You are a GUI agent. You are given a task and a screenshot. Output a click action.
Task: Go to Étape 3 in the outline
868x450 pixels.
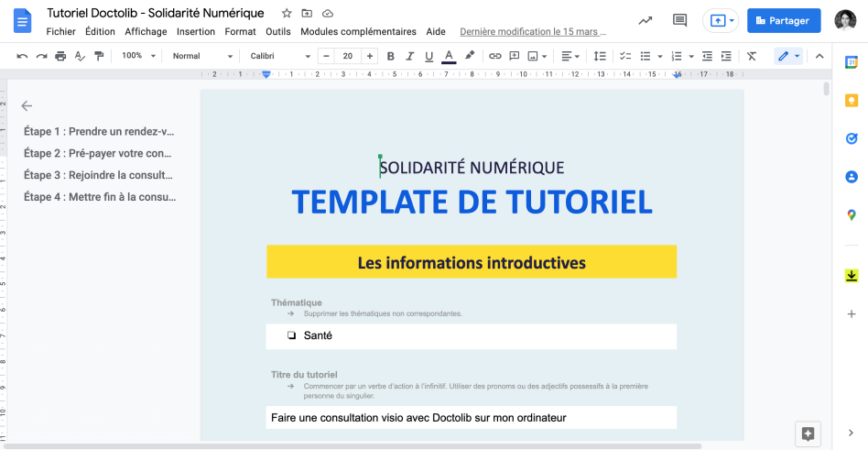coord(98,175)
